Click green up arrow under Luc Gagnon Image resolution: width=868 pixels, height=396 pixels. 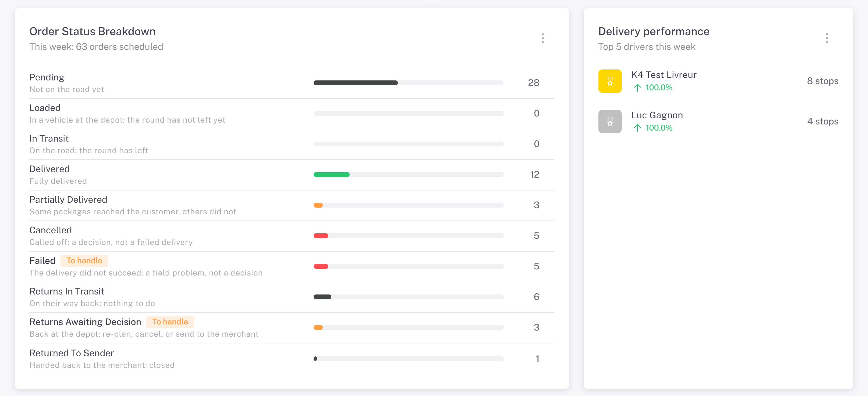coord(637,128)
